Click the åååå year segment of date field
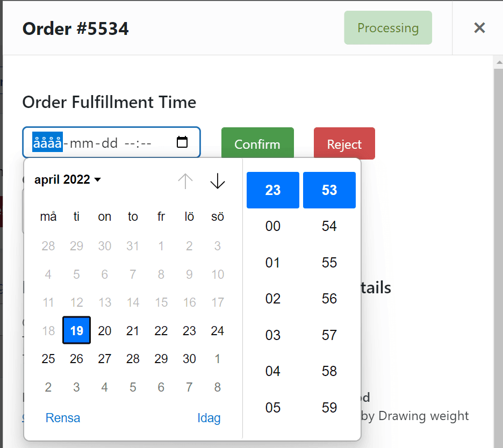Image resolution: width=503 pixels, height=448 pixels. tap(47, 142)
